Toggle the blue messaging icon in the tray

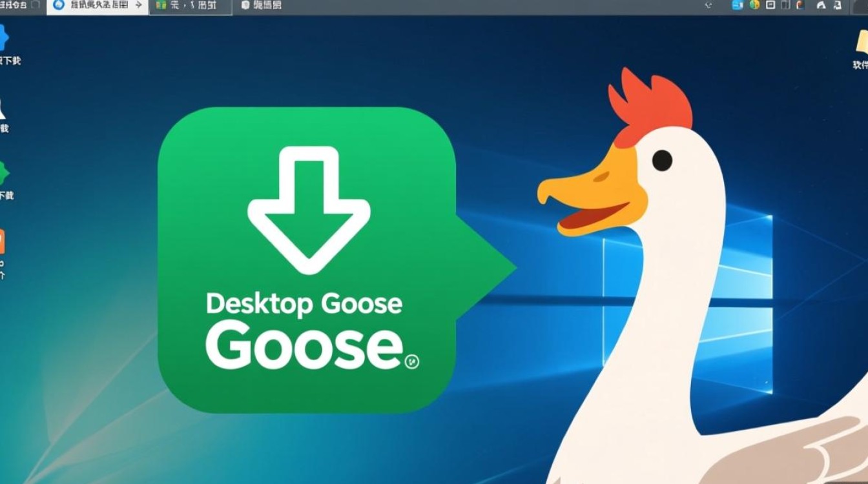[x=738, y=6]
